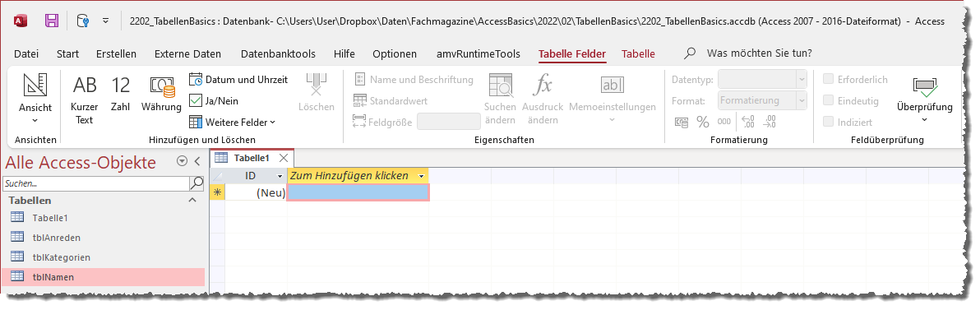Click Suchen ändern icon
The width and height of the screenshot is (980, 310).
(x=500, y=99)
